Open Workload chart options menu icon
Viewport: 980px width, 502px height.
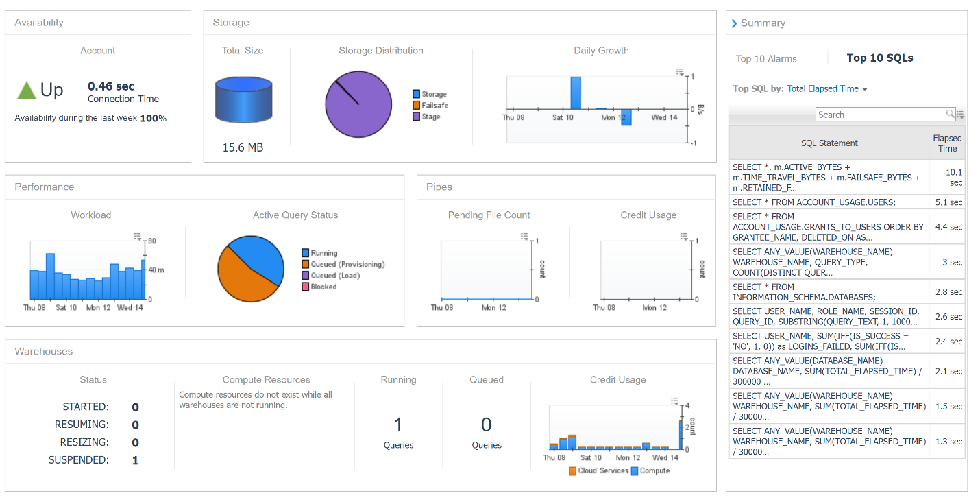(x=138, y=237)
